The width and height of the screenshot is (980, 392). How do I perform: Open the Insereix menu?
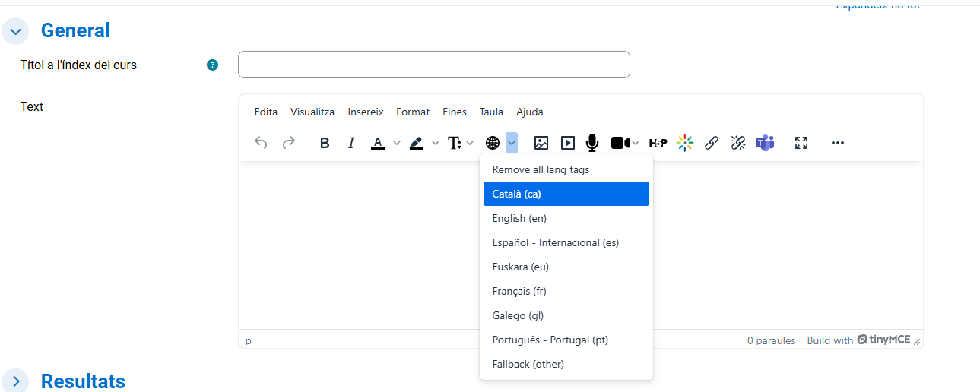366,112
